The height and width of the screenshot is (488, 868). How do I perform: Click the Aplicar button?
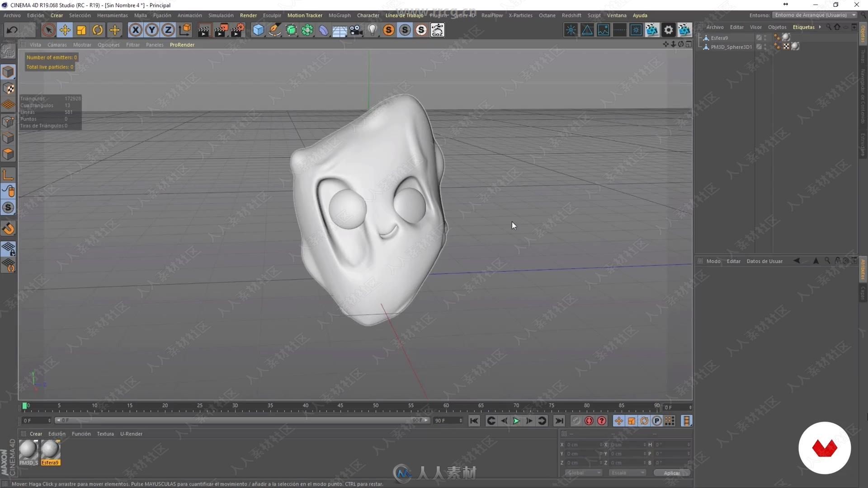pos(672,473)
